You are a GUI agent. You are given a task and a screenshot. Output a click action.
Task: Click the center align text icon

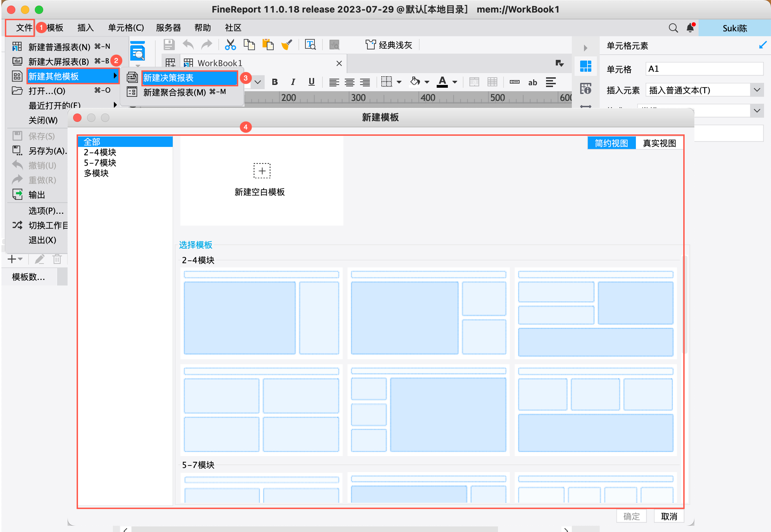point(349,83)
